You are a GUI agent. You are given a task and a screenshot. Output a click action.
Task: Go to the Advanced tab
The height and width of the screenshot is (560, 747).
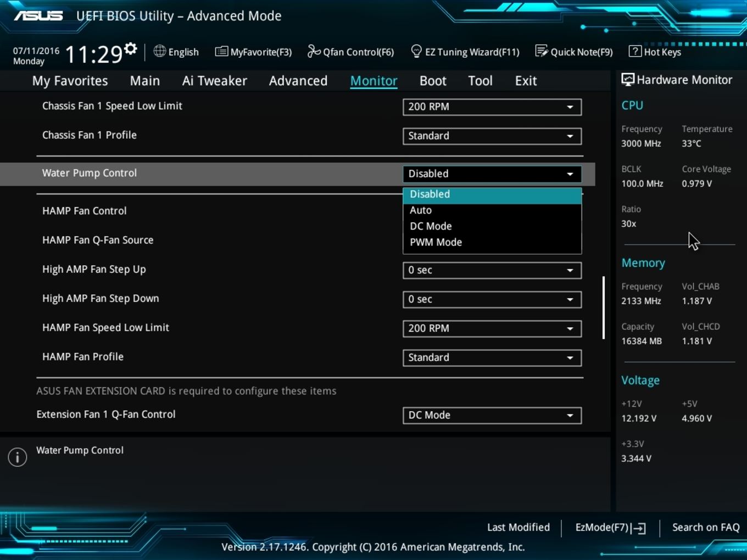pyautogui.click(x=298, y=81)
